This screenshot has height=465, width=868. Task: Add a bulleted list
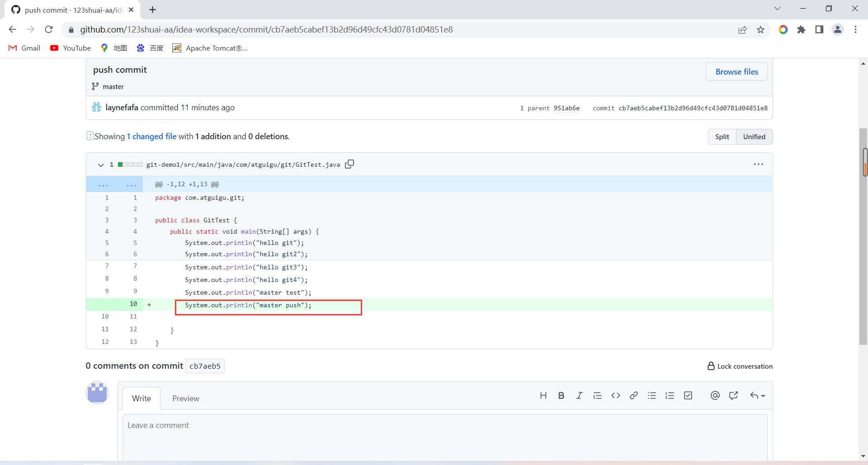(x=652, y=396)
